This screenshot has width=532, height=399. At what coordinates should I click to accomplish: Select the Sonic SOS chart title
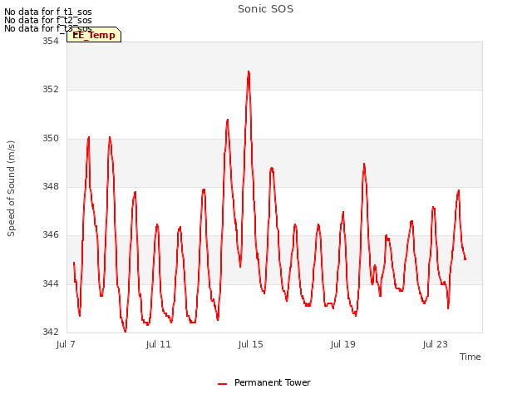[265, 9]
